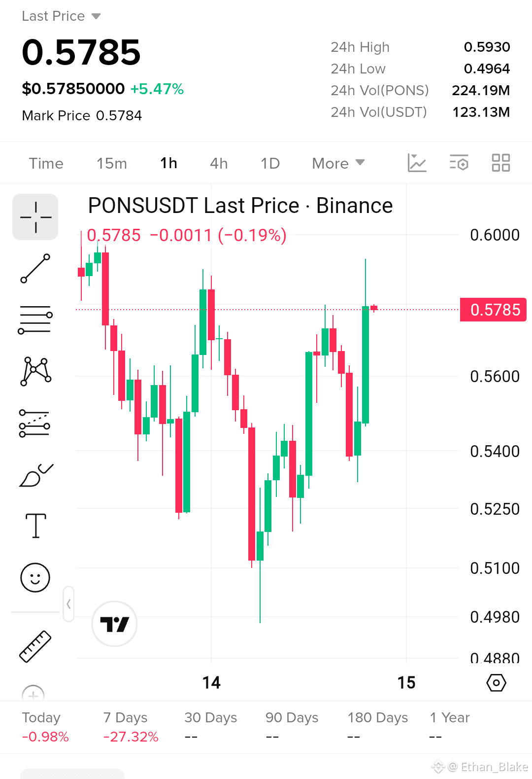Select the text annotation tool

click(35, 526)
